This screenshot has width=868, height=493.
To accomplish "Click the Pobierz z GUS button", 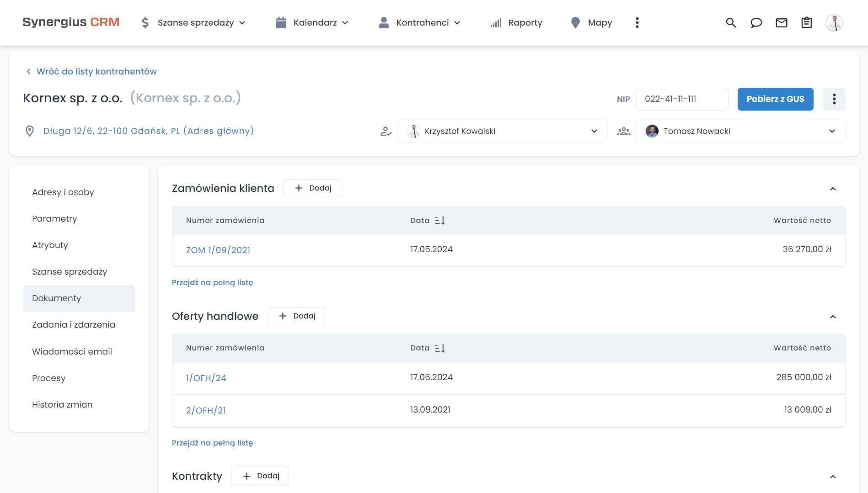I will pos(775,99).
